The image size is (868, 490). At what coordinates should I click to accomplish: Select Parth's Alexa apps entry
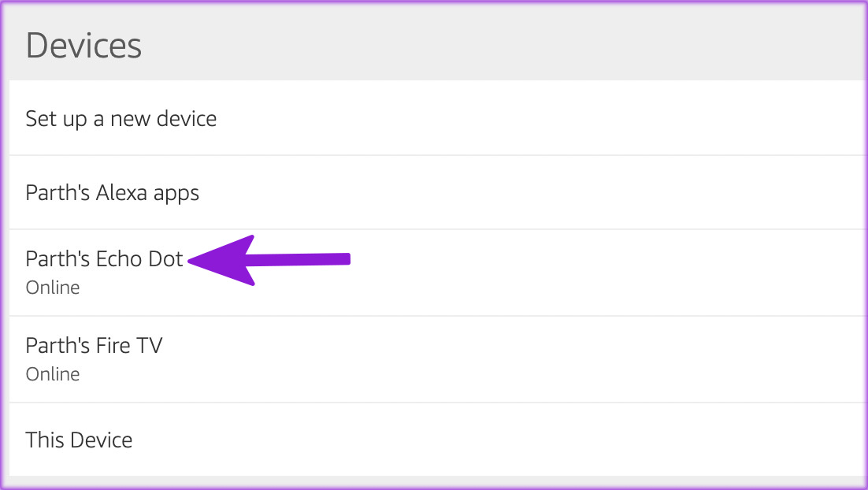tap(112, 193)
